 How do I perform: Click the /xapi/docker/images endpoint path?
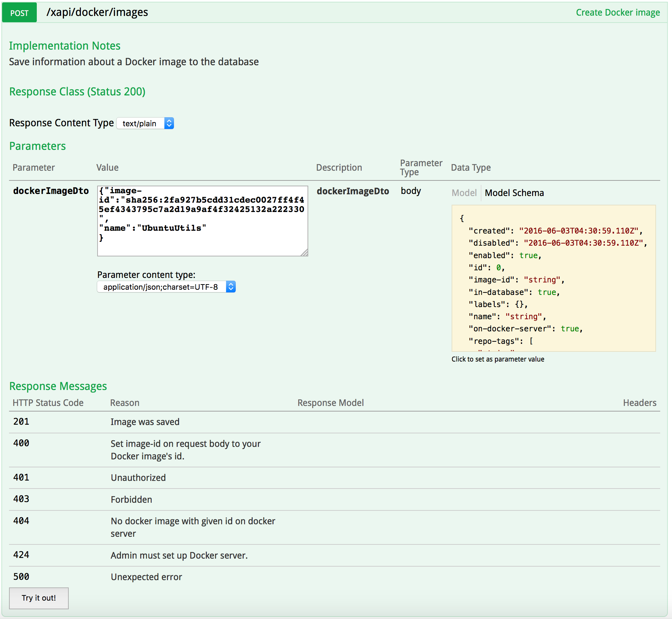pyautogui.click(x=97, y=12)
